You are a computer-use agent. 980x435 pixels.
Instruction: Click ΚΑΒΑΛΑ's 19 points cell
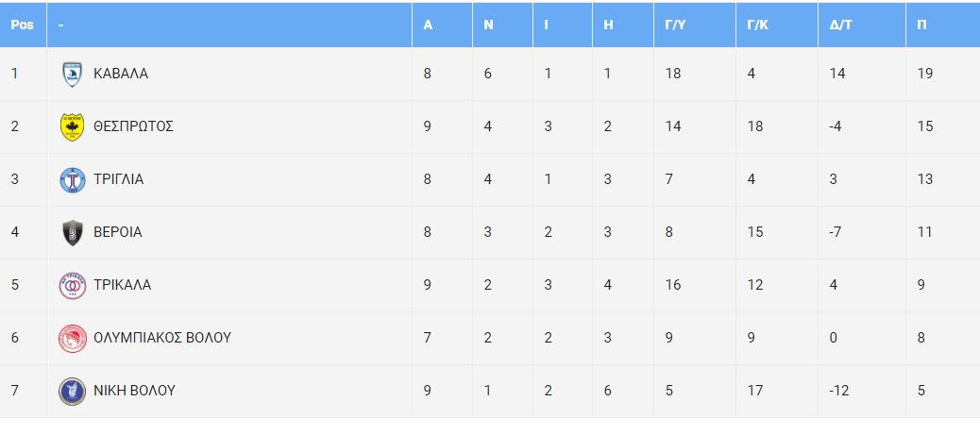(925, 74)
